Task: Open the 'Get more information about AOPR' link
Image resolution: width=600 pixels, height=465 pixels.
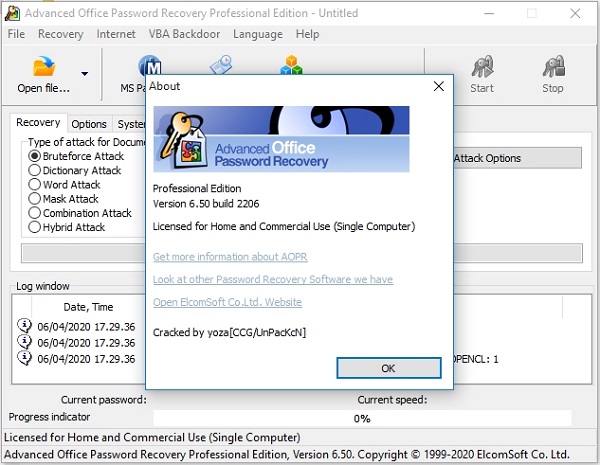Action: (x=229, y=256)
